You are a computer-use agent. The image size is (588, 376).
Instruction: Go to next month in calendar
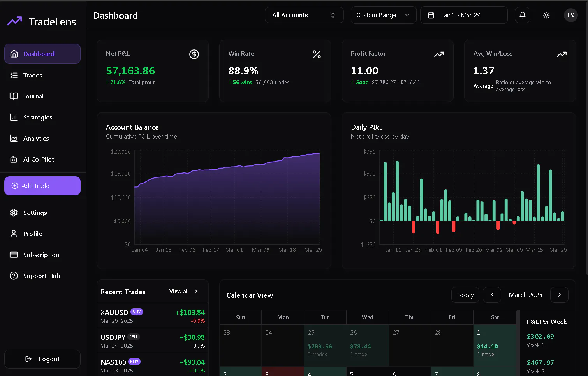(559, 295)
